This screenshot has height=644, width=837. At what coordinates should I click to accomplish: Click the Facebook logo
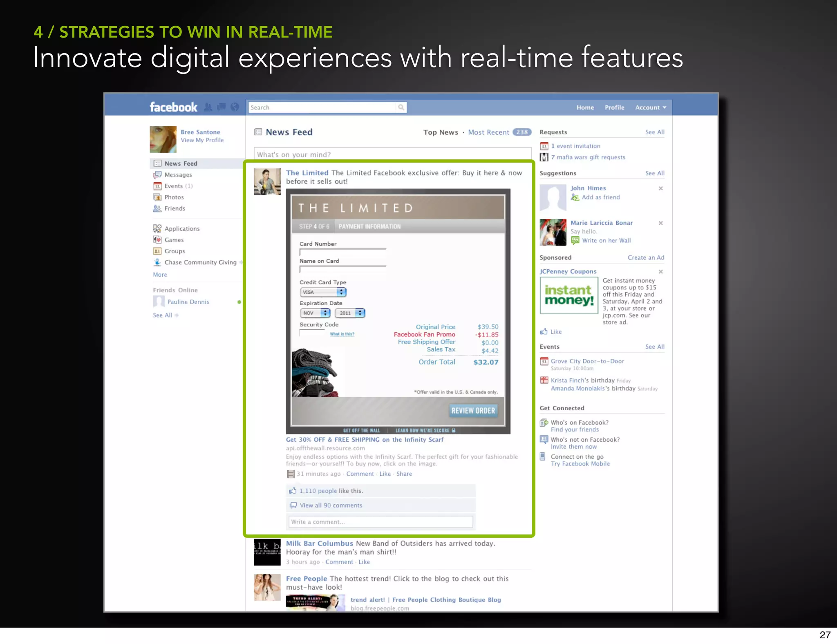point(173,107)
